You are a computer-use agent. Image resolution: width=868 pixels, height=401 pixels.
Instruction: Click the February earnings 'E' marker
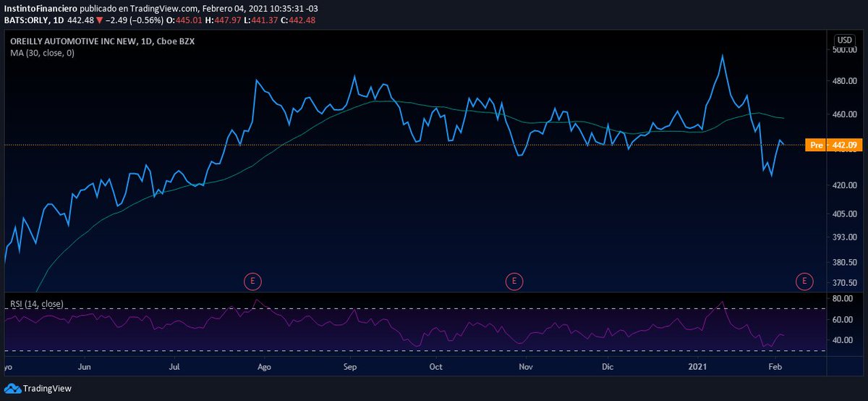click(x=804, y=280)
